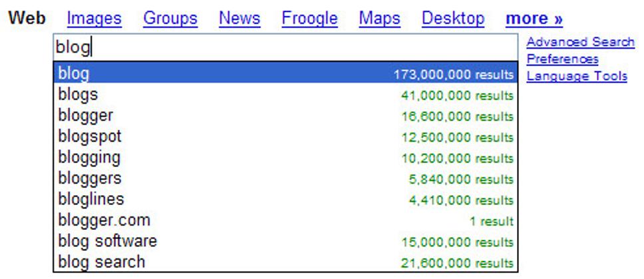Select 'blog software' suggestion

coord(285,241)
